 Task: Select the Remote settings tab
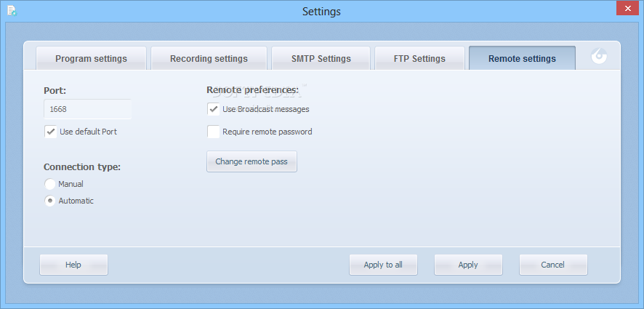522,58
